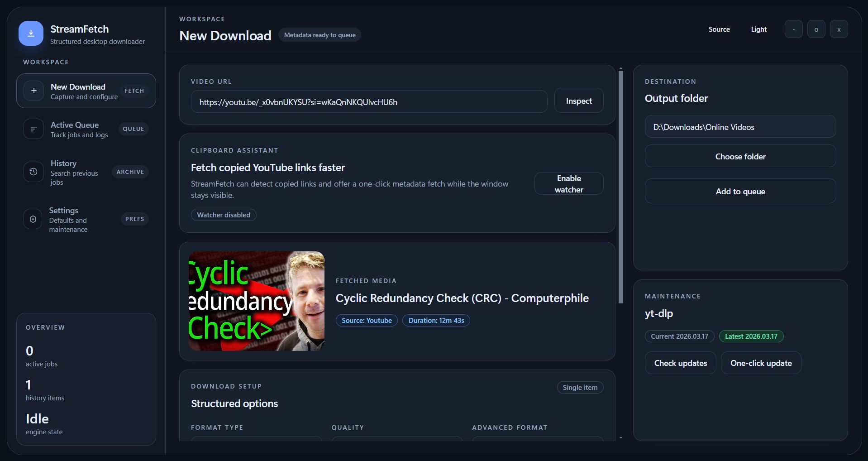Click the FORMAT TYPE label
This screenshot has height=461, width=868.
pos(217,427)
